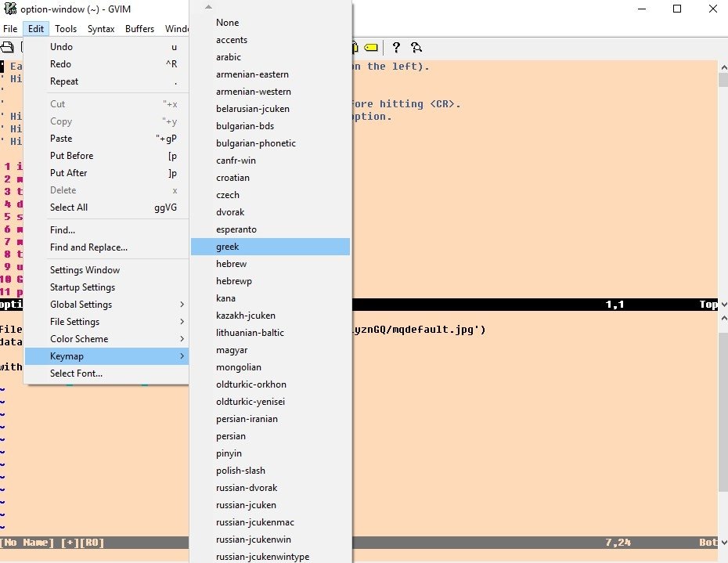
Task: Select belarusian-jcuken keymap
Action: click(x=270, y=109)
